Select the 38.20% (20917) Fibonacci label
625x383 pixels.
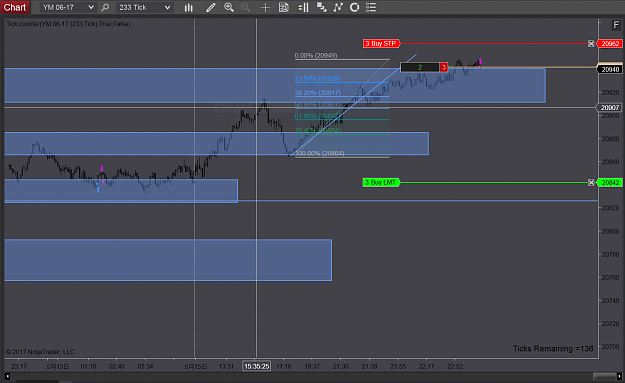[x=318, y=92]
